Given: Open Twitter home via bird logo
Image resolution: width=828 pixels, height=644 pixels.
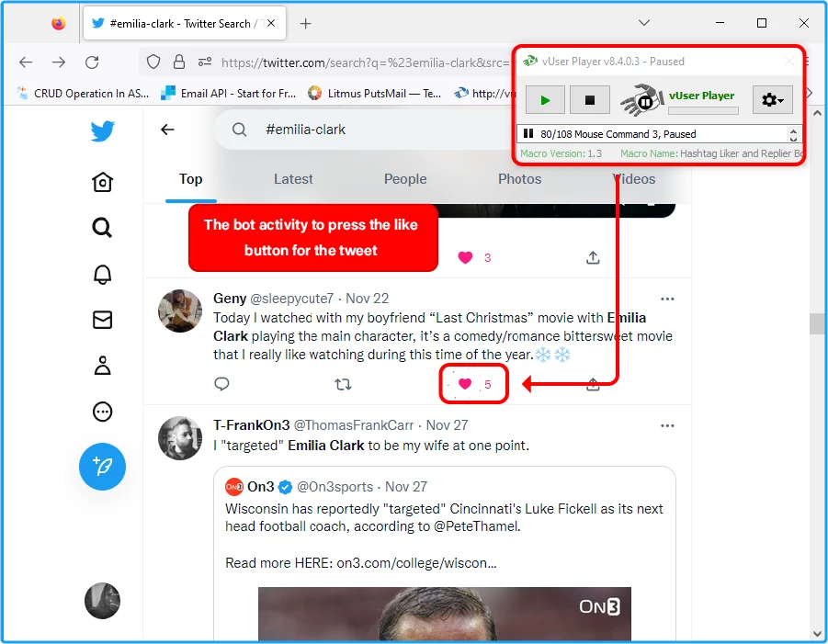Looking at the screenshot, I should pyautogui.click(x=102, y=130).
